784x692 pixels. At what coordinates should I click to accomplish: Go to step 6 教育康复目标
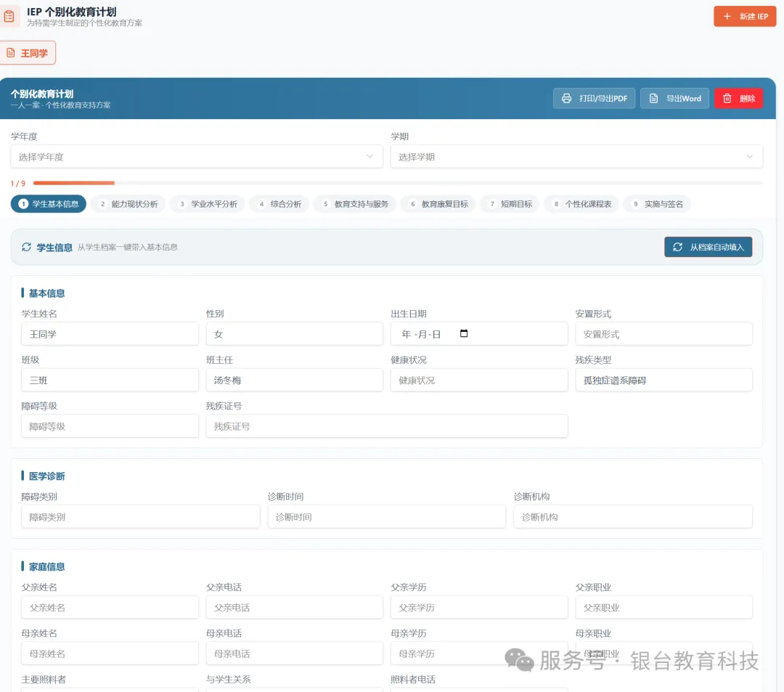[x=438, y=204]
